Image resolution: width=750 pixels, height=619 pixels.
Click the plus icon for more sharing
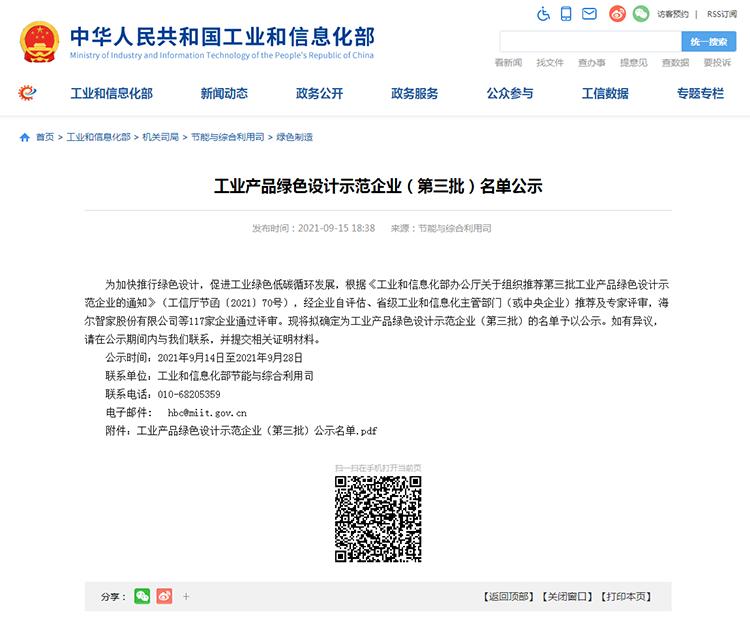pyautogui.click(x=186, y=596)
